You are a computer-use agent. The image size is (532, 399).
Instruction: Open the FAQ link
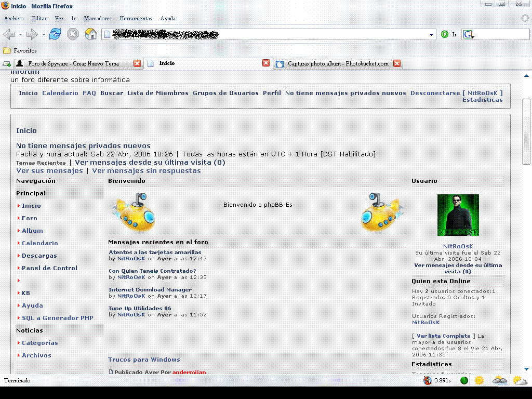[x=89, y=93]
